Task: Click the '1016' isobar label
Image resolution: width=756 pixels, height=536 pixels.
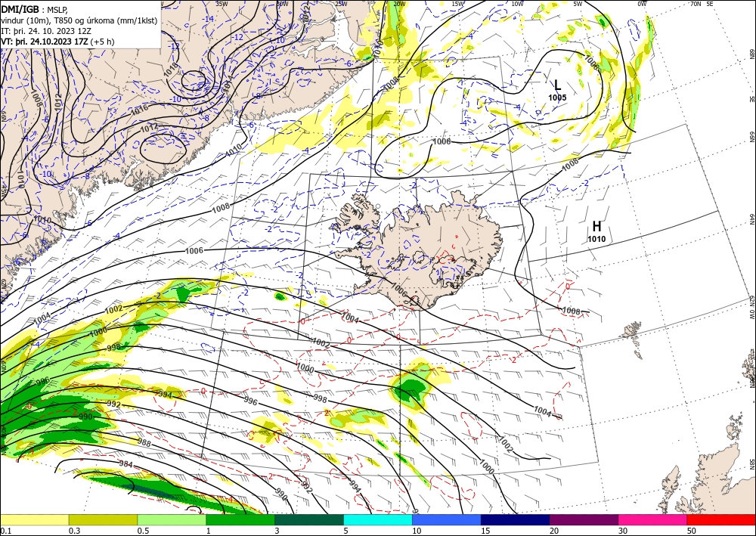Action: 140,110
